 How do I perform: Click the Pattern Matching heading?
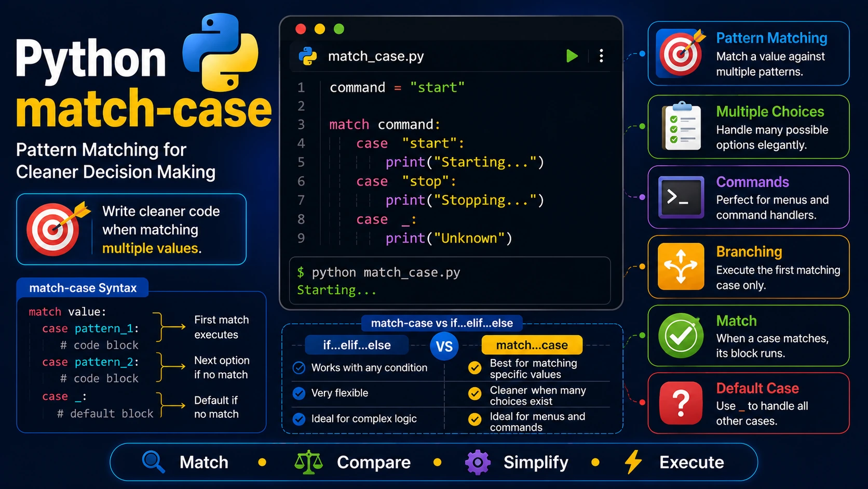(x=771, y=38)
